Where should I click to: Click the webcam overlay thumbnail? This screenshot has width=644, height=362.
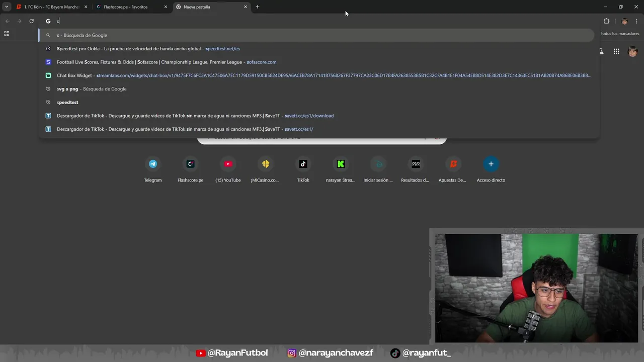[x=536, y=288]
